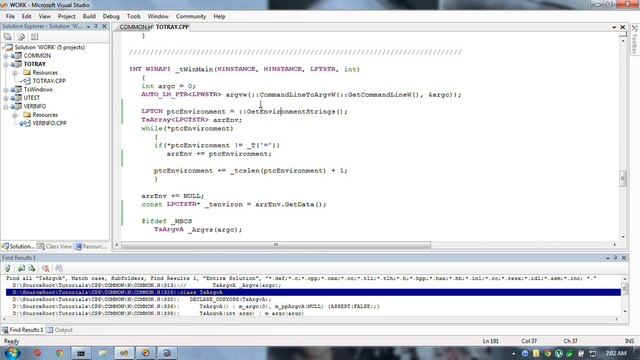640x360 pixels.
Task: Select VERINFO.CPP file in tree
Action: tap(49, 123)
